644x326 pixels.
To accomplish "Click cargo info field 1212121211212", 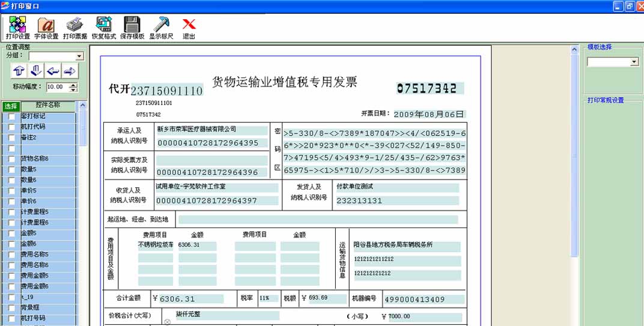I will coord(407,261).
